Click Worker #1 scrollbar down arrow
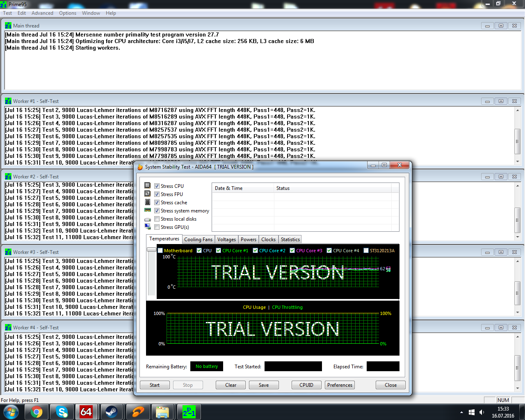The width and height of the screenshot is (525, 420). click(x=517, y=162)
